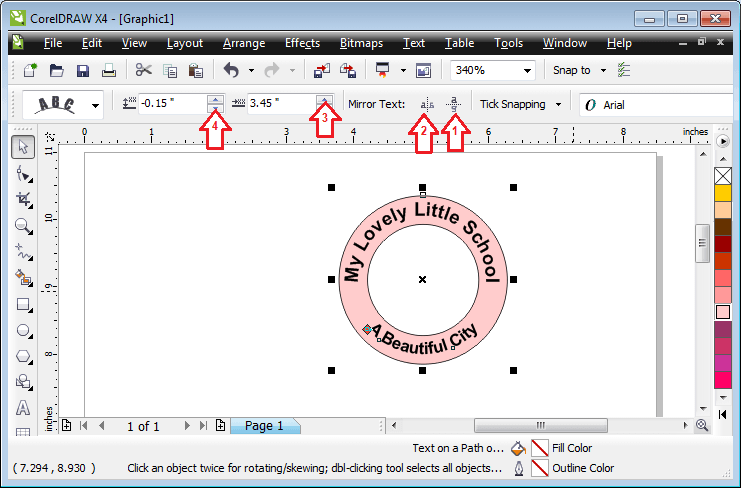Click the Undo button
The image size is (741, 488).
pyautogui.click(x=231, y=70)
